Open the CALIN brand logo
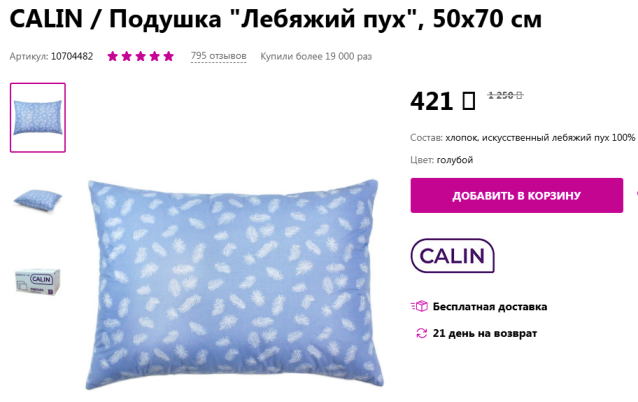The image size is (638, 402). [x=452, y=256]
